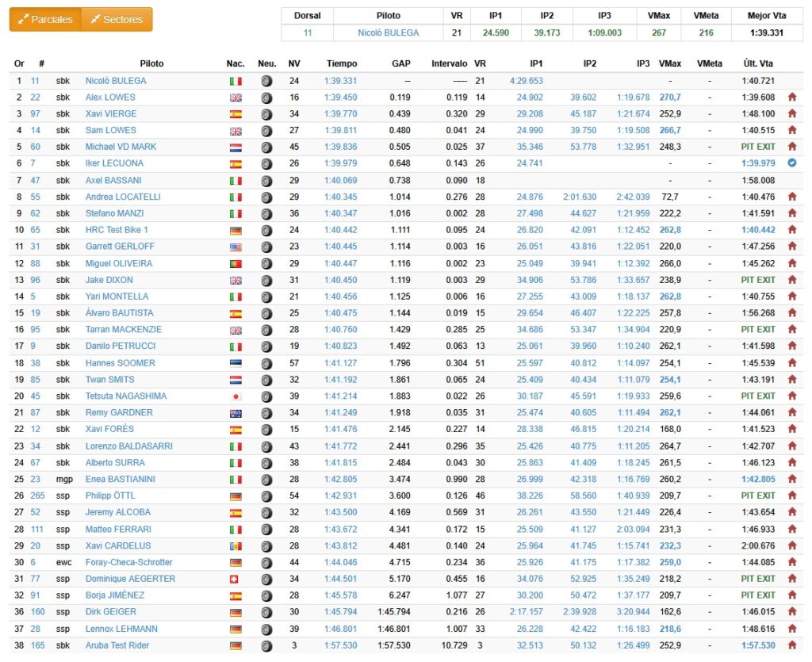Click Miguel Oliveira's rider name

coord(119,263)
